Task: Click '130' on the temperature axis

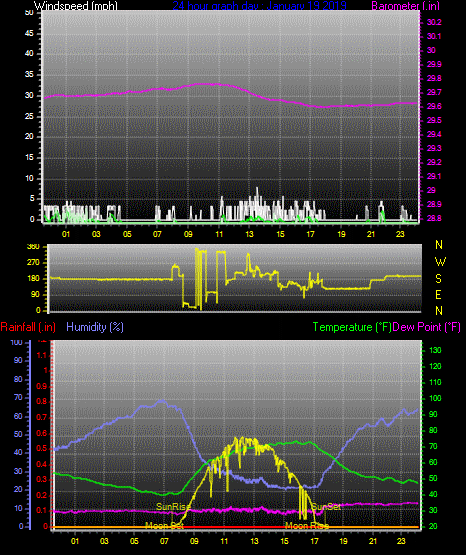Action: pos(435,350)
